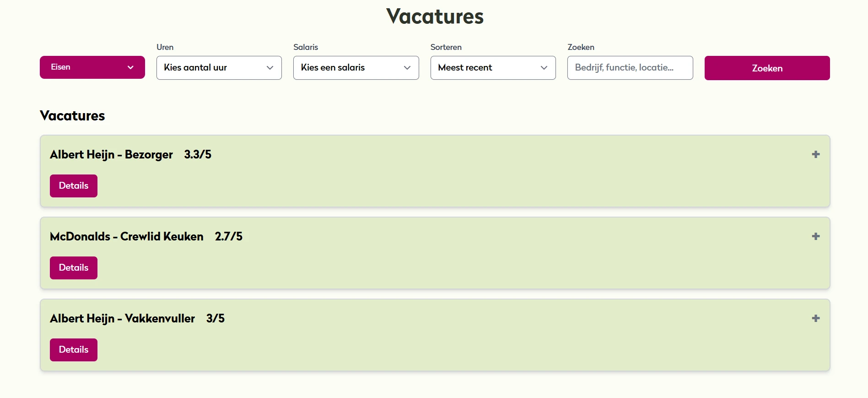
Task: Click the chevron on the Sorteren dropdown
Action: pos(544,67)
